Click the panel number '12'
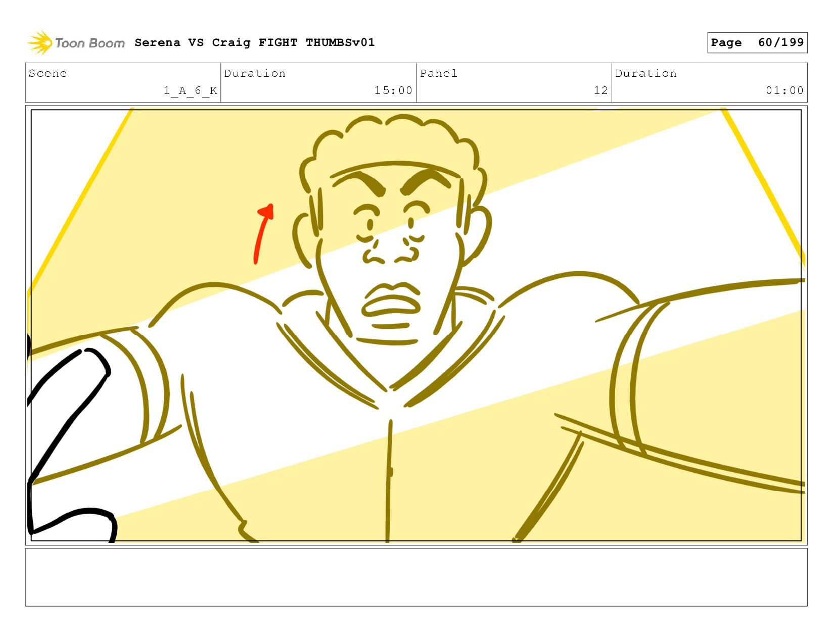The width and height of the screenshot is (834, 644). [x=600, y=90]
